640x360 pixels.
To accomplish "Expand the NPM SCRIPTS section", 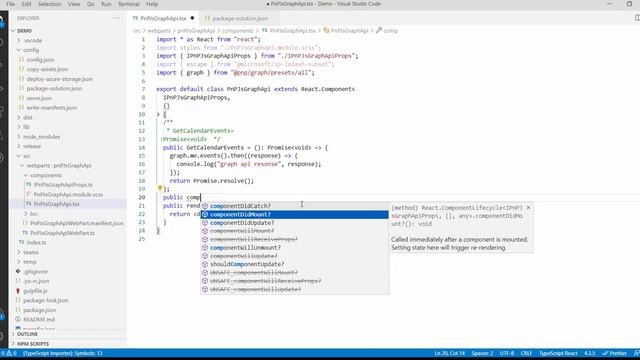I will 68,344.
